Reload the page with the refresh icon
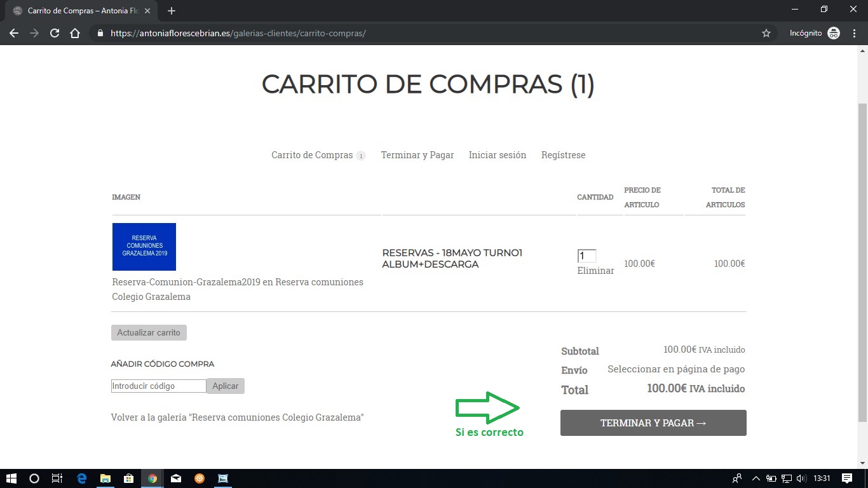Screen dimensions: 868x488 pyautogui.click(x=55, y=33)
